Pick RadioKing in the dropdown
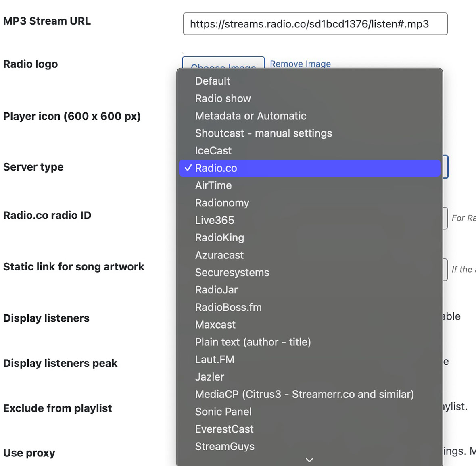Viewport: 476px width, 466px height. [220, 238]
